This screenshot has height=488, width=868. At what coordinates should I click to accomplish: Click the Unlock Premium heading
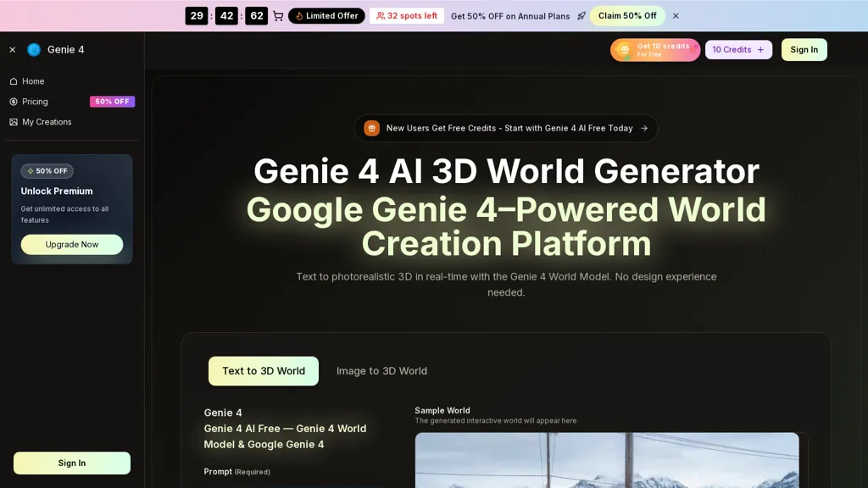click(x=57, y=191)
